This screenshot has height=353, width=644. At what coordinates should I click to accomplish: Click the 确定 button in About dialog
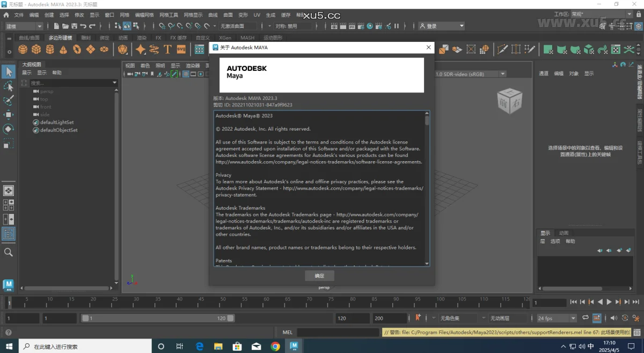[x=319, y=276]
